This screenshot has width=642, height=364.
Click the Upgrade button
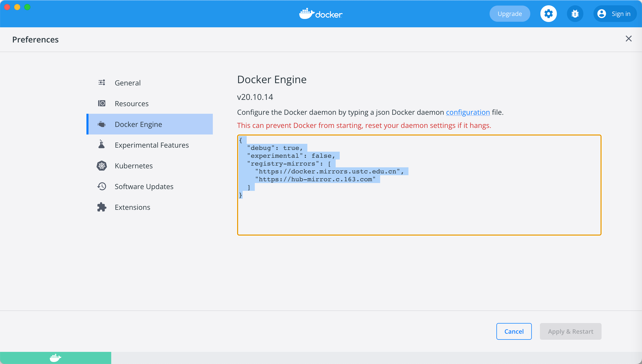pos(510,14)
